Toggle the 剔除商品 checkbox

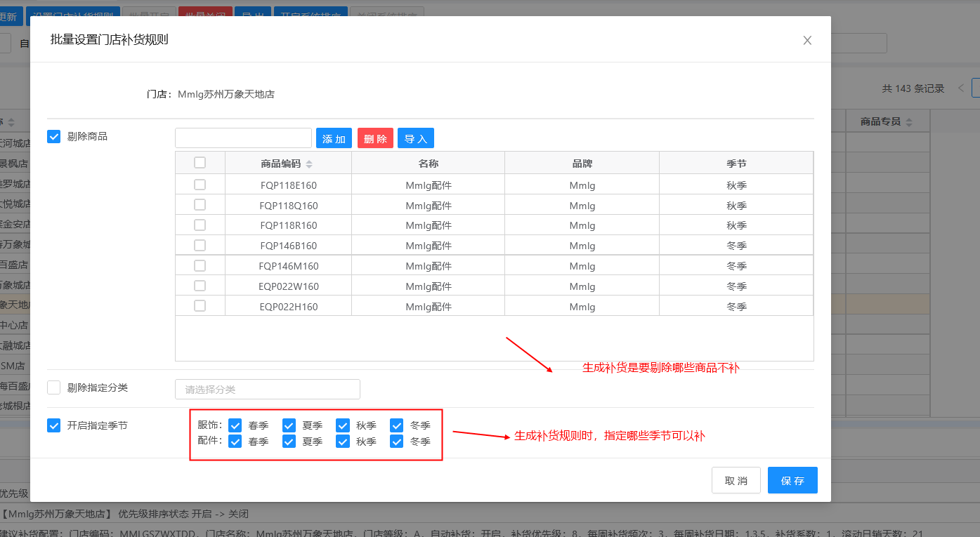(54, 136)
